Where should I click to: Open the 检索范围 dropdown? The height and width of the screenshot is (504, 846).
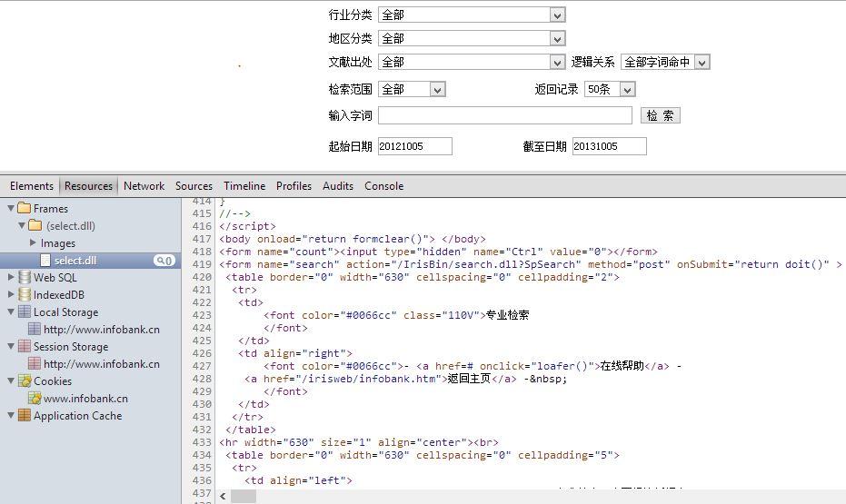(413, 90)
